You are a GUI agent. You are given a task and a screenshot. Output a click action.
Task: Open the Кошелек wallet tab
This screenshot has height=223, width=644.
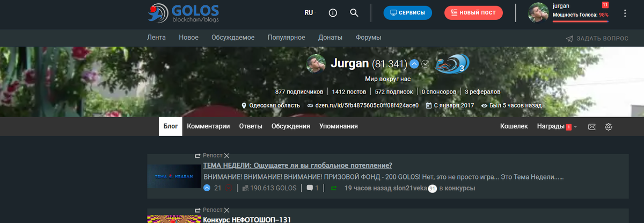point(514,126)
